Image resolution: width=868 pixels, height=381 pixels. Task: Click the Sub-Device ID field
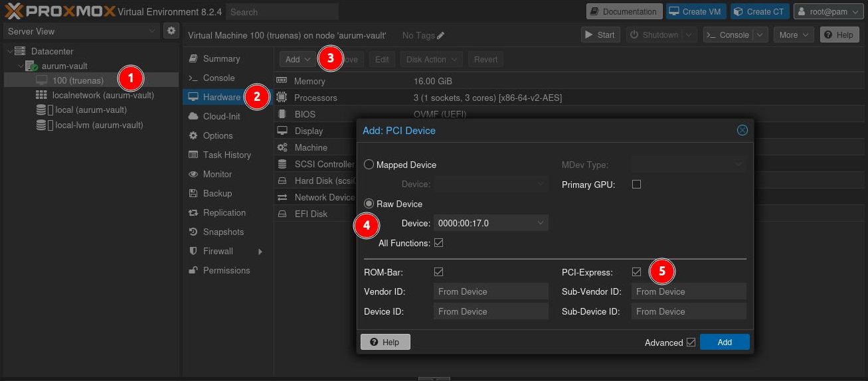[689, 311]
